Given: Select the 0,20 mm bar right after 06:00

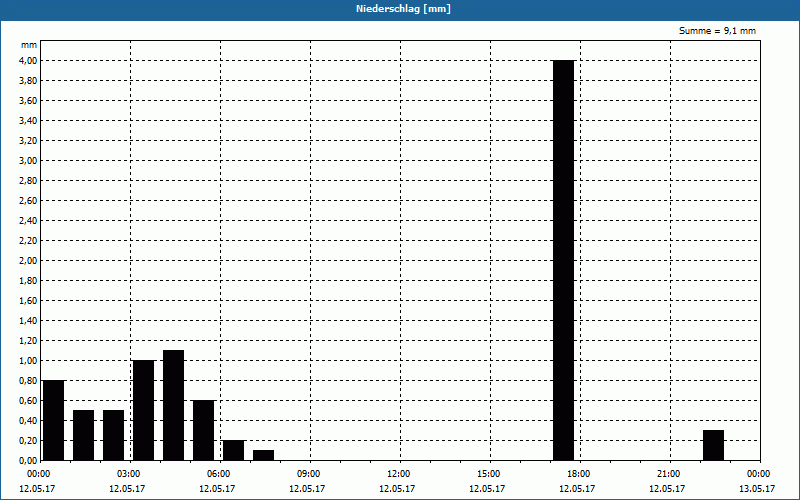Looking at the screenshot, I should [234, 450].
